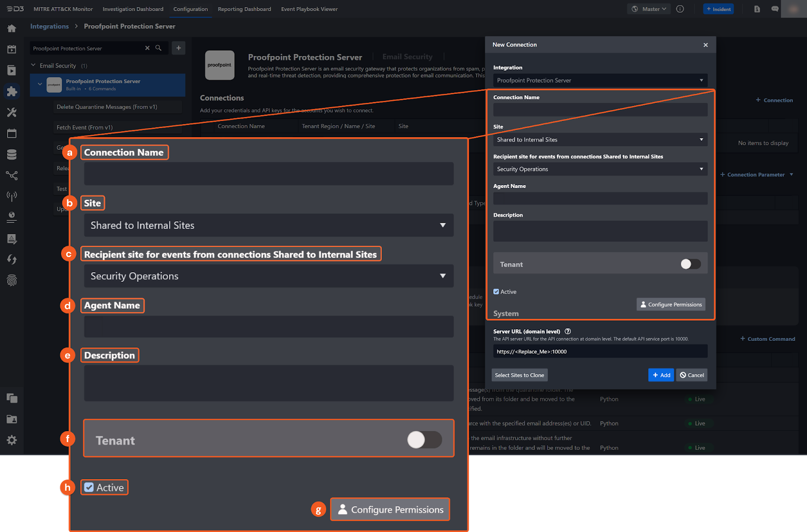807x532 pixels.
Task: Toggle the Tenant switch in New Connection dialog
Action: (x=690, y=264)
